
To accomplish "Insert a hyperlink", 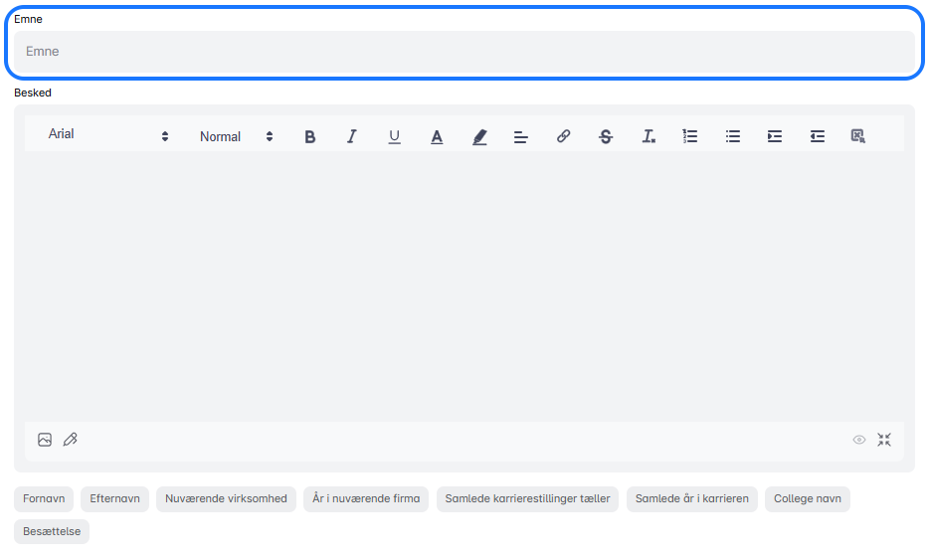I will click(x=563, y=137).
